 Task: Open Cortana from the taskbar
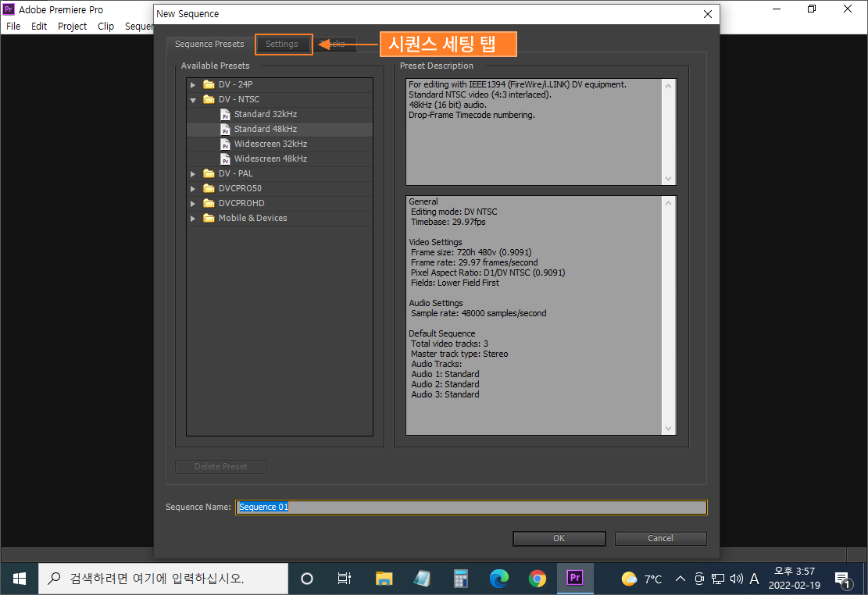pyautogui.click(x=307, y=579)
